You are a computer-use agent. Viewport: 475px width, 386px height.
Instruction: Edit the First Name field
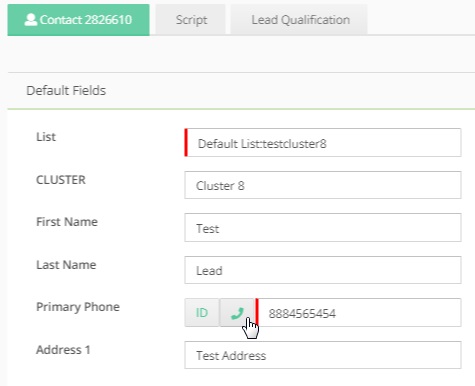323,228
